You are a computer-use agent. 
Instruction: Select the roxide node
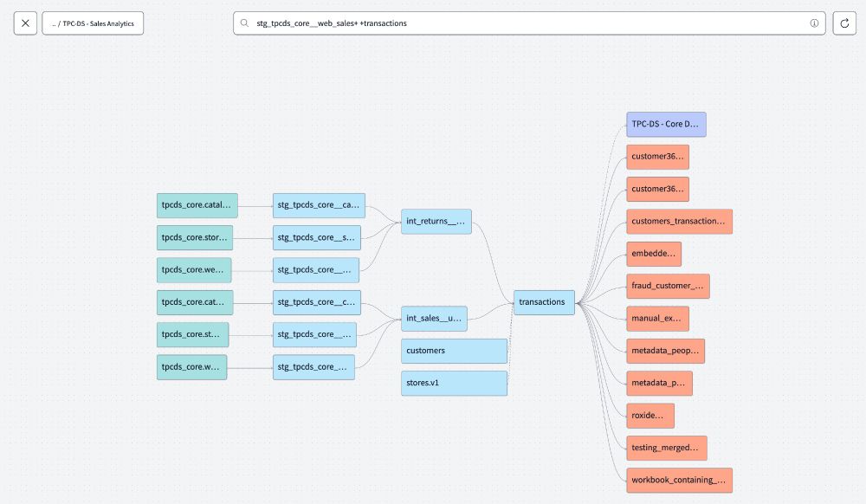[649, 416]
